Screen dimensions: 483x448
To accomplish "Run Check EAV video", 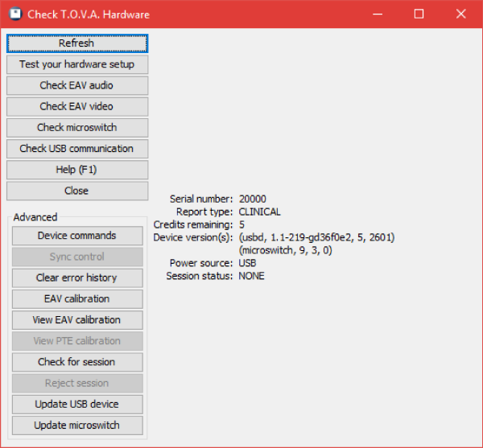I will coord(77,106).
